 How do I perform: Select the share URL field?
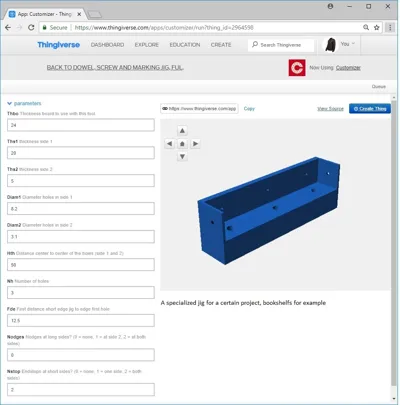199,109
